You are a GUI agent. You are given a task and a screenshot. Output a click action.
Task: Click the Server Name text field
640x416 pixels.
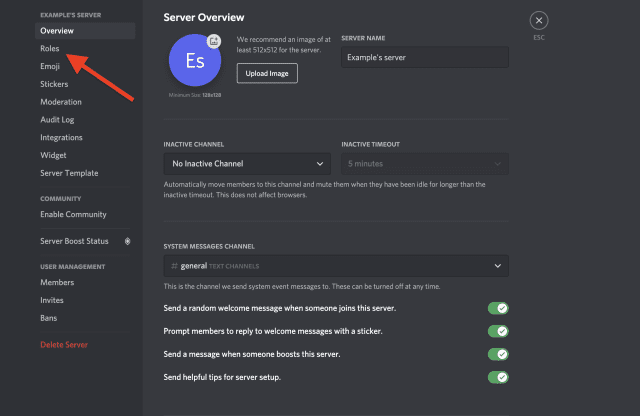coord(424,58)
